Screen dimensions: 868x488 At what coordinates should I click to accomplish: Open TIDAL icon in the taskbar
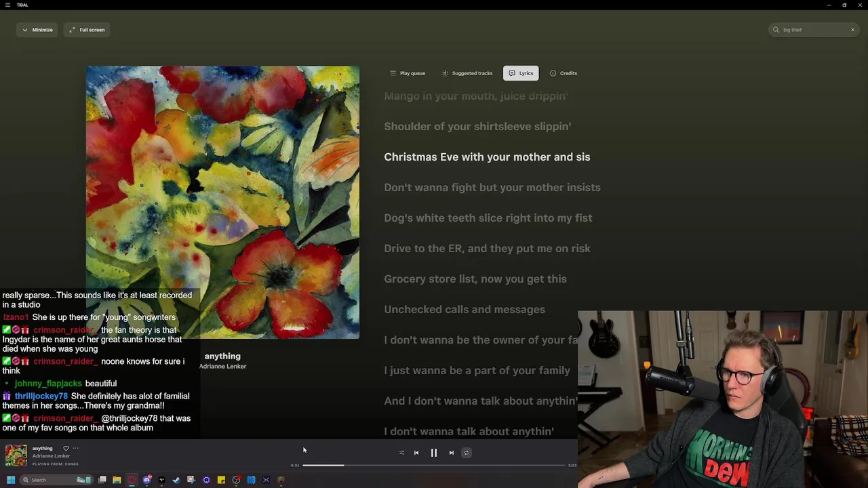click(161, 480)
